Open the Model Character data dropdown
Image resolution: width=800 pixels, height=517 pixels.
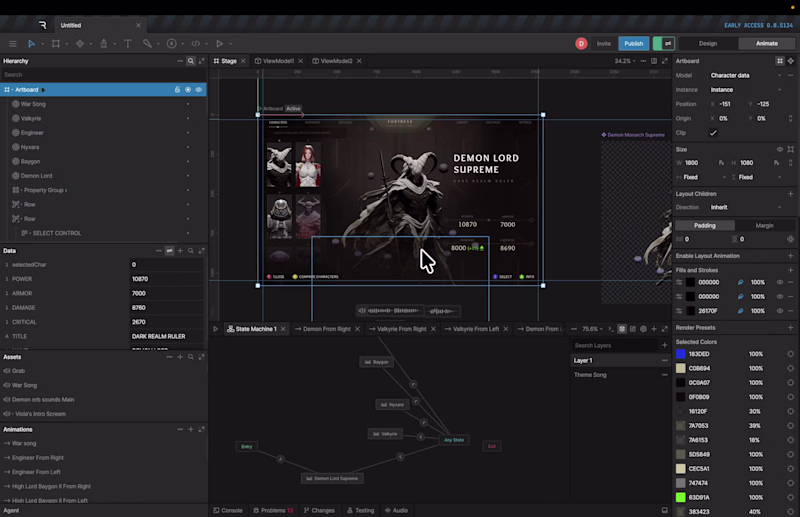tap(745, 75)
